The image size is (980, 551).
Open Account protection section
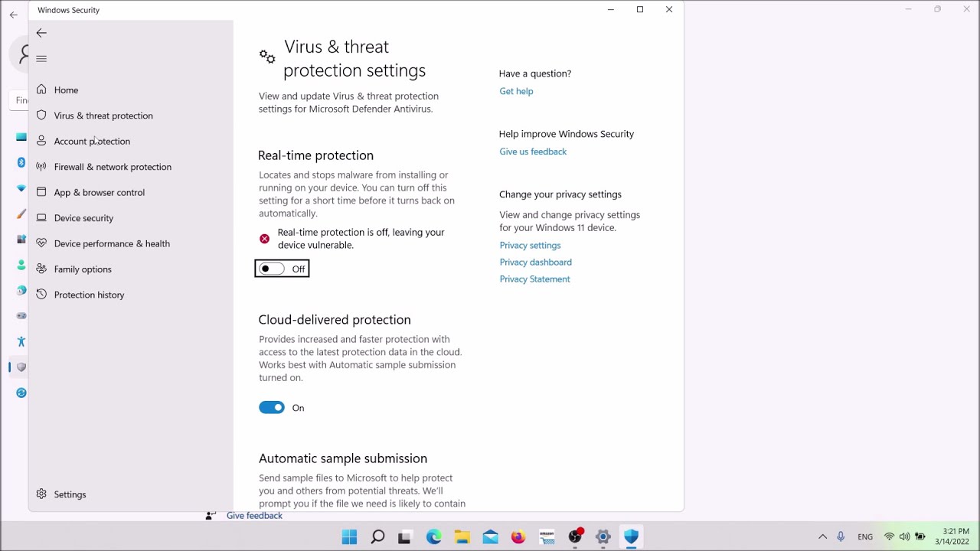coord(92,142)
